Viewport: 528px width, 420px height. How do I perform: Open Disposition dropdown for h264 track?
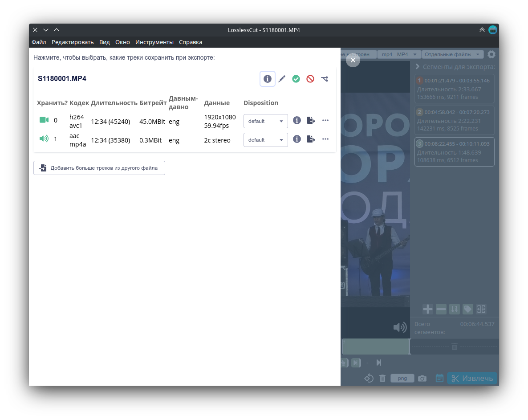click(x=266, y=121)
